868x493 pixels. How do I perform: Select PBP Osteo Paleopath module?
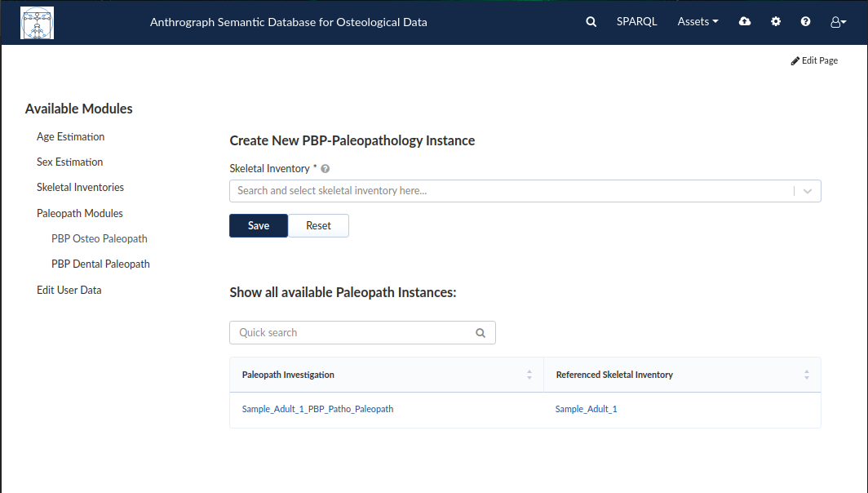(x=99, y=238)
